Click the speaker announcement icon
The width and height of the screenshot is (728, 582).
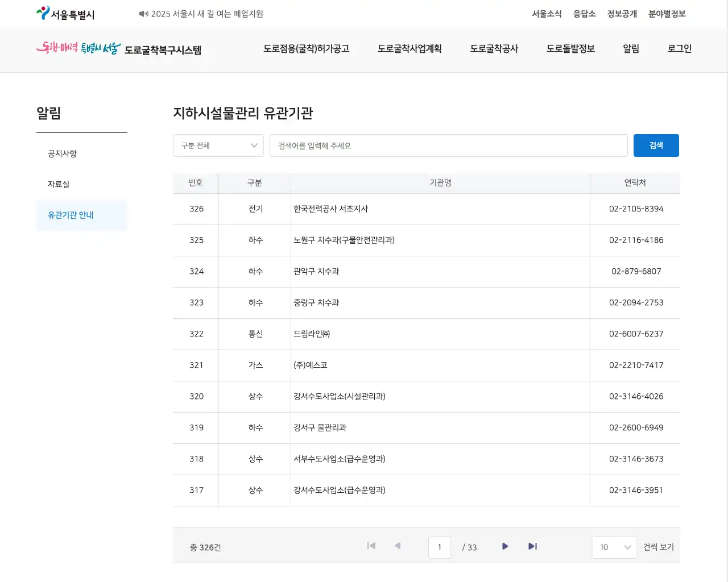143,14
